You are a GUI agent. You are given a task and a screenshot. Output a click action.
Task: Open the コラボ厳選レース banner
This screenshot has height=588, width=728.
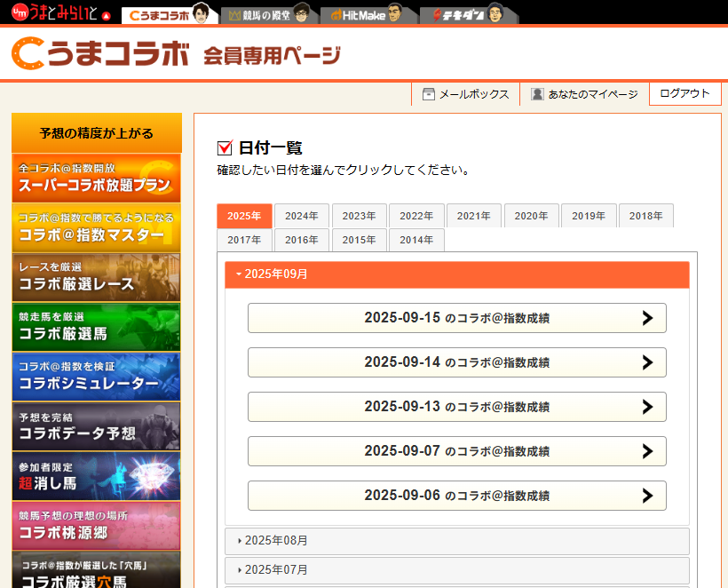coord(96,277)
